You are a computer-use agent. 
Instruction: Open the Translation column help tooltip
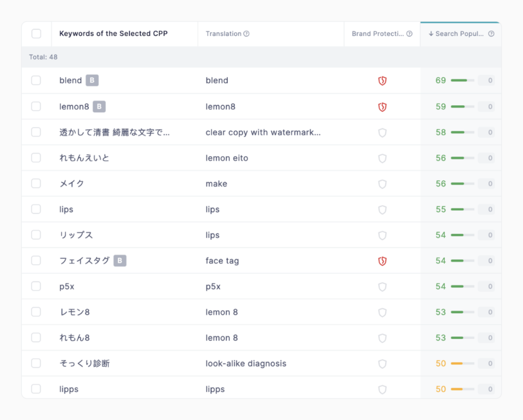(247, 34)
